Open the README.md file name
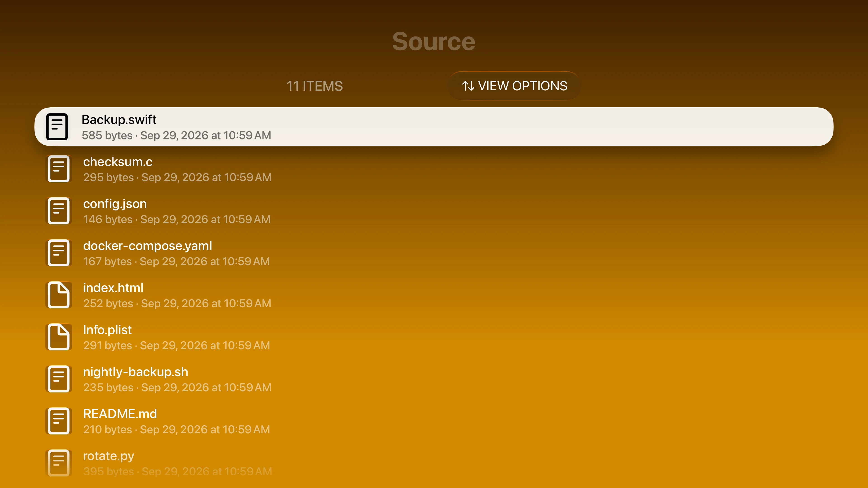 coord(120,414)
